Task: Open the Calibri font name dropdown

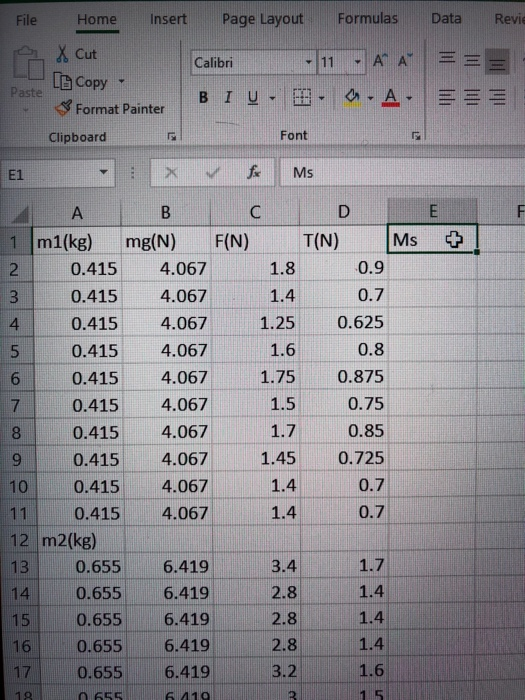Action: 308,62
